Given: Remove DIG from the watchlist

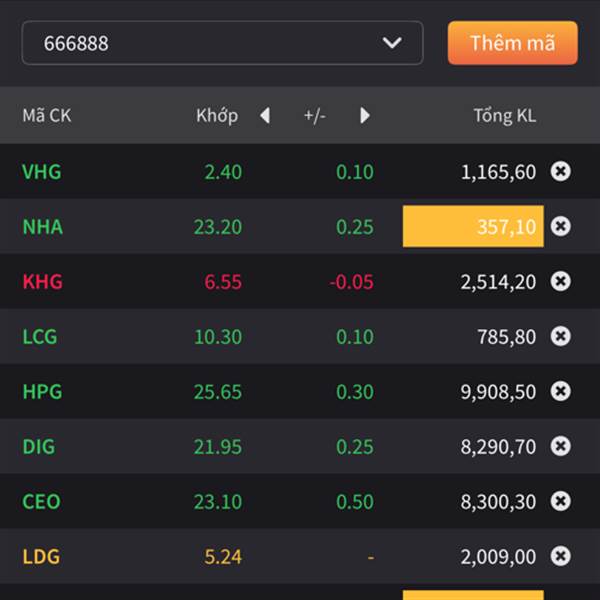Looking at the screenshot, I should click(x=561, y=446).
